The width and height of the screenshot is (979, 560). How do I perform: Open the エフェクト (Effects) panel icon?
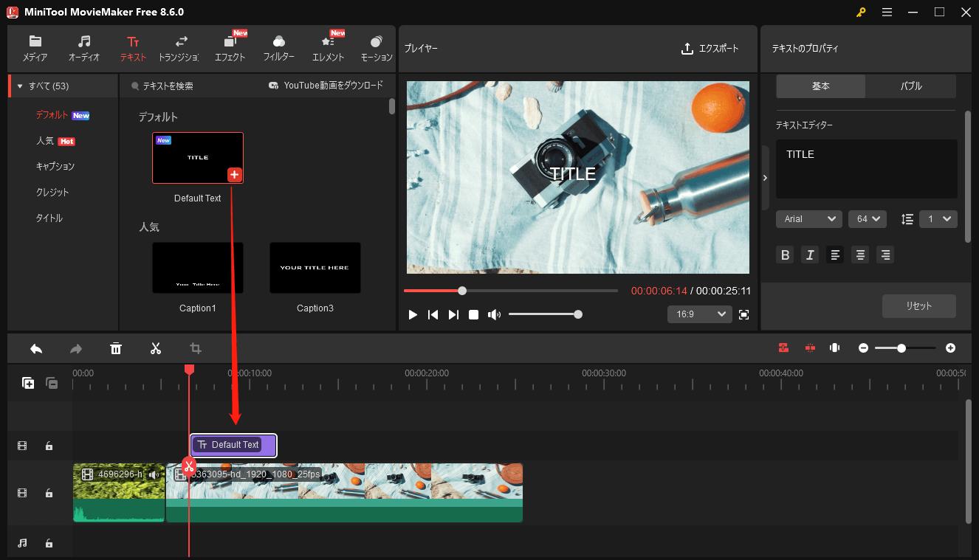(230, 48)
